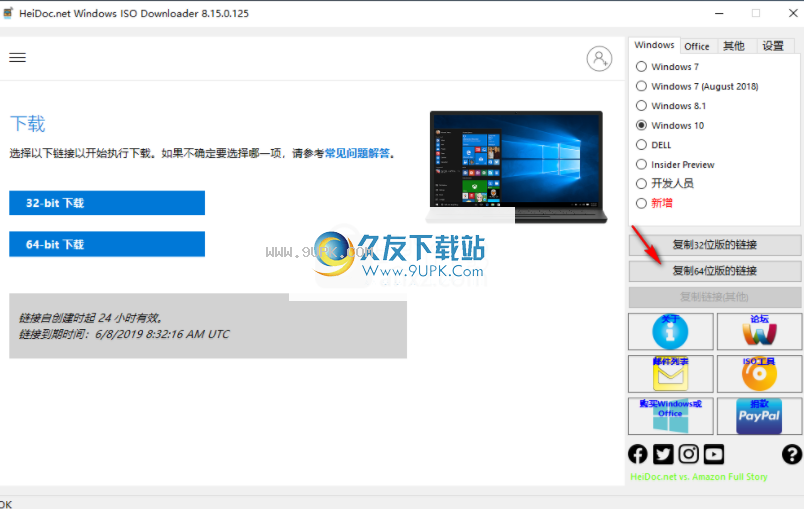The image size is (804, 509).
Task: Click the OK status bar text
Action: pyautogui.click(x=6, y=504)
